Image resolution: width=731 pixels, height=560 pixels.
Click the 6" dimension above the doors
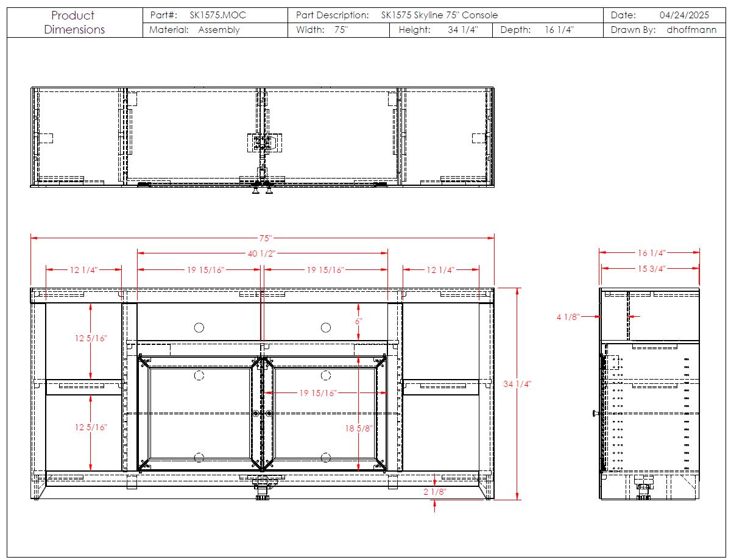click(x=359, y=321)
